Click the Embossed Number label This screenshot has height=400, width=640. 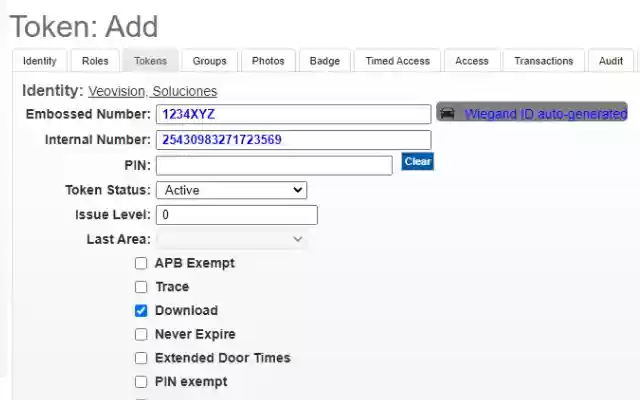(88, 114)
